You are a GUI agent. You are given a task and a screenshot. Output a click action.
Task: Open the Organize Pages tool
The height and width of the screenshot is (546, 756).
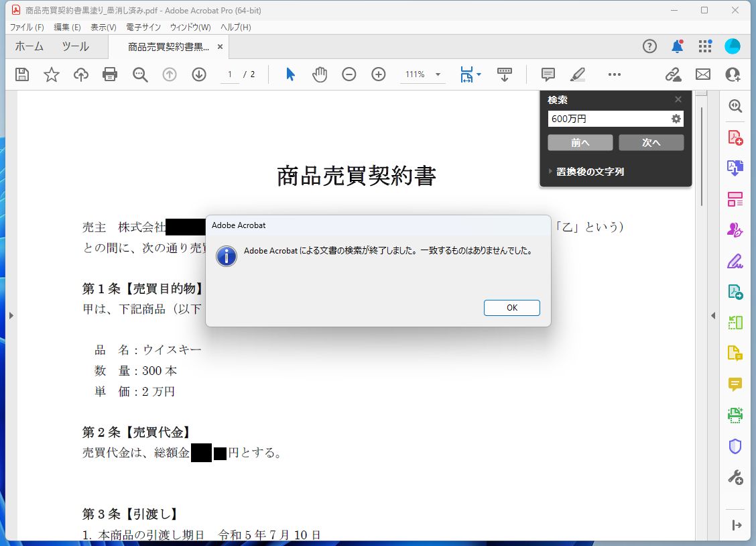735,199
